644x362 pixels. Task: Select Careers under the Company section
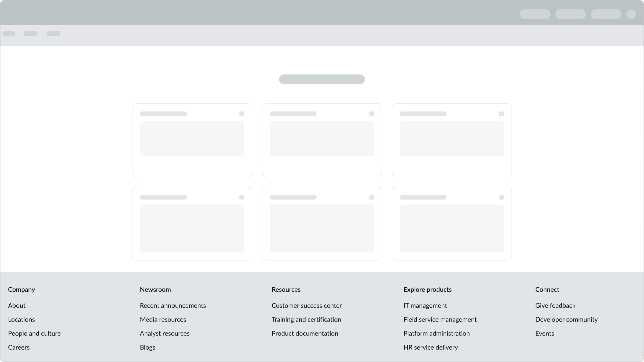pyautogui.click(x=19, y=347)
